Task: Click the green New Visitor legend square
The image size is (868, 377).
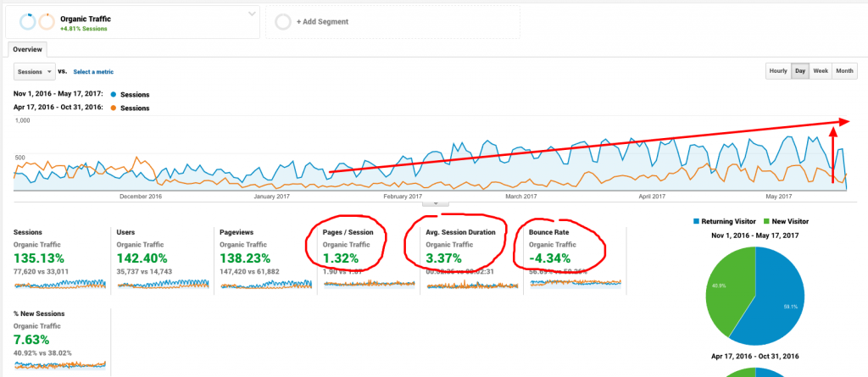Action: 767,221
